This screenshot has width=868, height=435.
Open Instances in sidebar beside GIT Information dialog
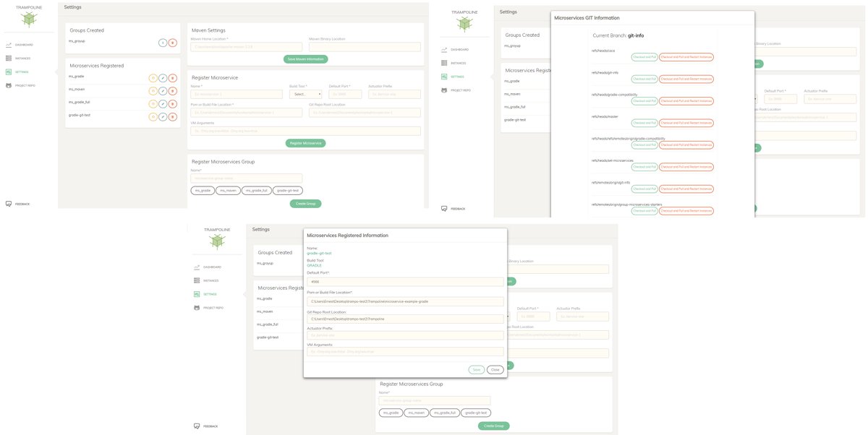coord(455,63)
